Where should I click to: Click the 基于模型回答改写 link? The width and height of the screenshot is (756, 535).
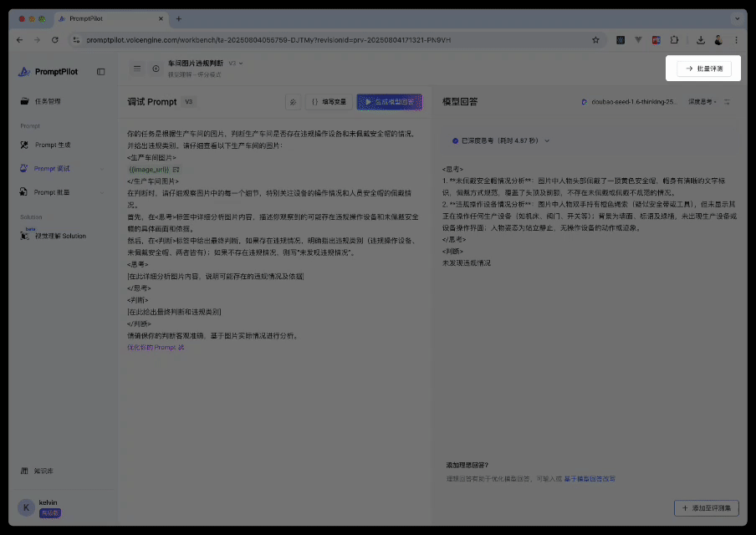point(590,479)
